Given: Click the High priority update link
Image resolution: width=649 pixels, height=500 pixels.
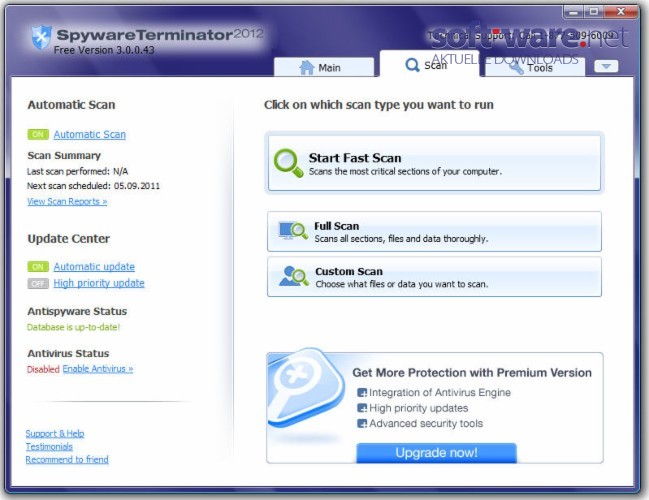Looking at the screenshot, I should (99, 283).
